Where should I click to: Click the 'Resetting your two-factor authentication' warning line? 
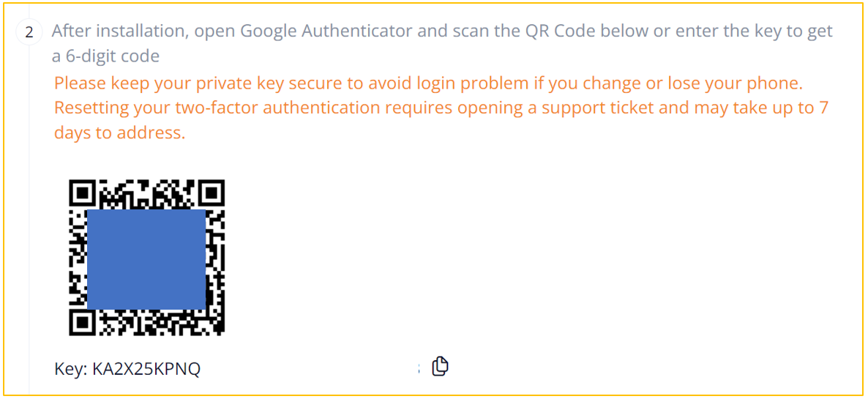(441, 108)
